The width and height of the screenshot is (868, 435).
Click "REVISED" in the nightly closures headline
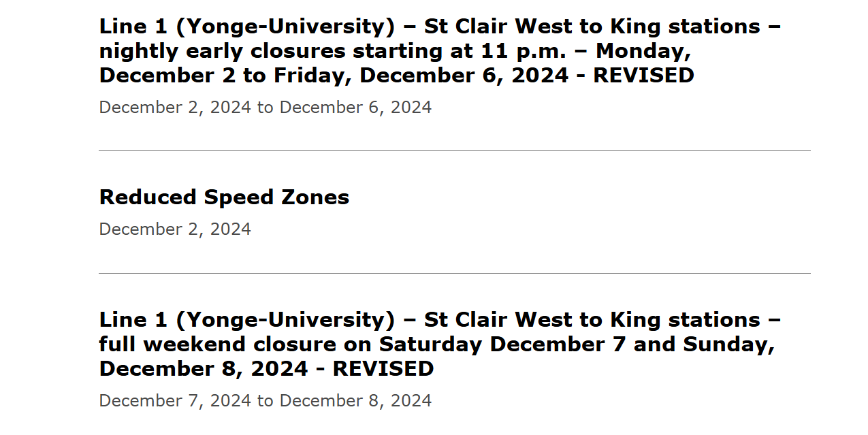click(x=643, y=76)
